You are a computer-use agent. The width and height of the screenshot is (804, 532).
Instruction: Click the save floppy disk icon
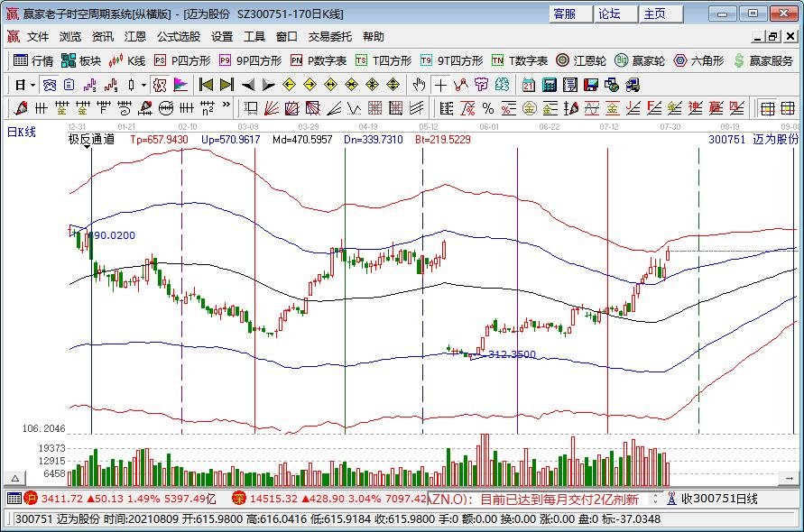[591, 85]
